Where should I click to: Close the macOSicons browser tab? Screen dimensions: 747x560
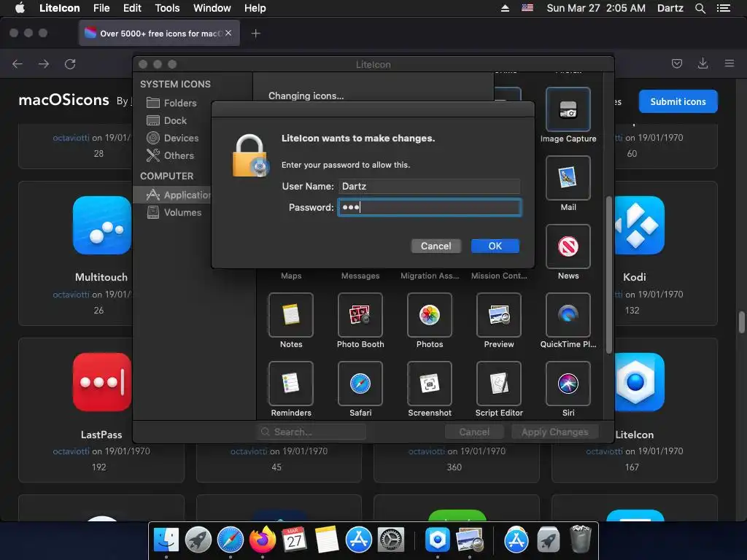(x=228, y=33)
